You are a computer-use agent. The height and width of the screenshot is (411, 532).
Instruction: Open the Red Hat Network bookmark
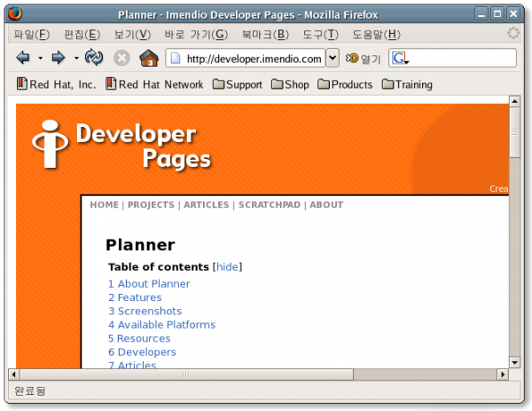[x=154, y=84]
